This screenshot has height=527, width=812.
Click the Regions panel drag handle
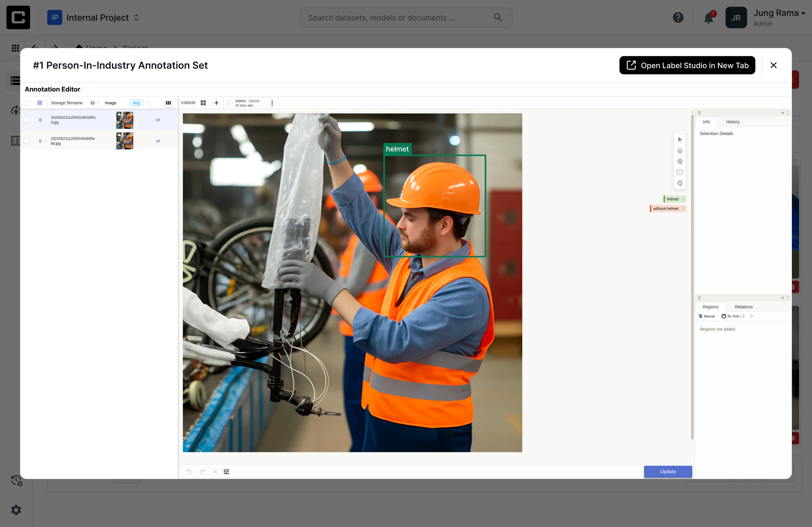[699, 298]
